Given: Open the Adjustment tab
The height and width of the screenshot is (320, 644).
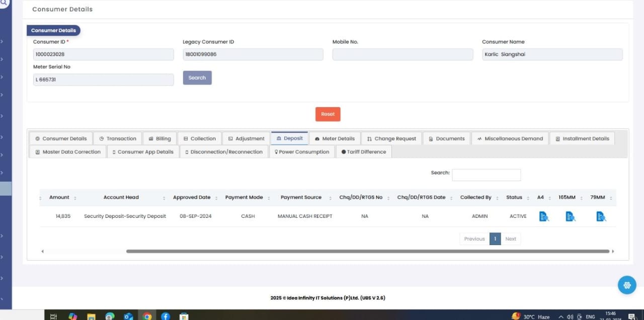Looking at the screenshot, I should [246, 138].
